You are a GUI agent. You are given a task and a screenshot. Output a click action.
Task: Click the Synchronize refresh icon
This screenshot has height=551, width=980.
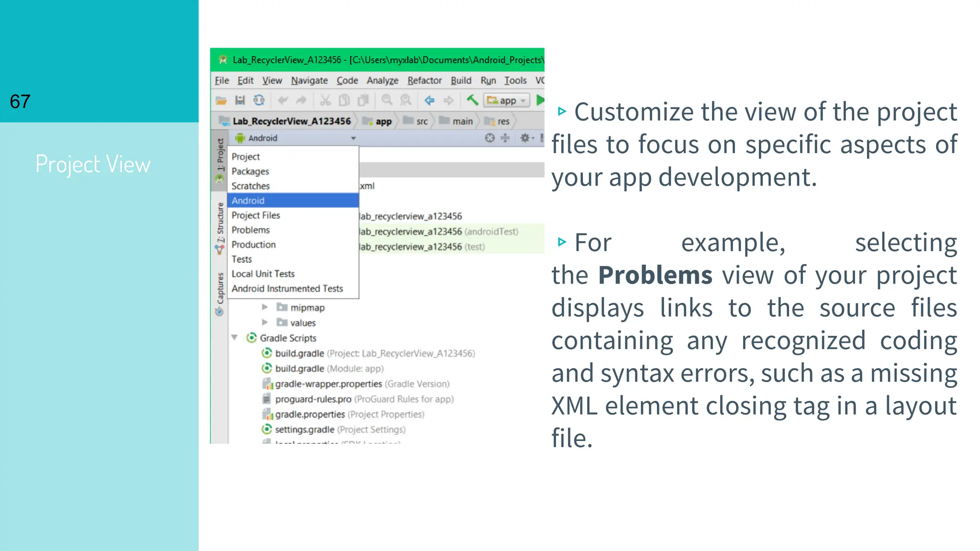(259, 100)
